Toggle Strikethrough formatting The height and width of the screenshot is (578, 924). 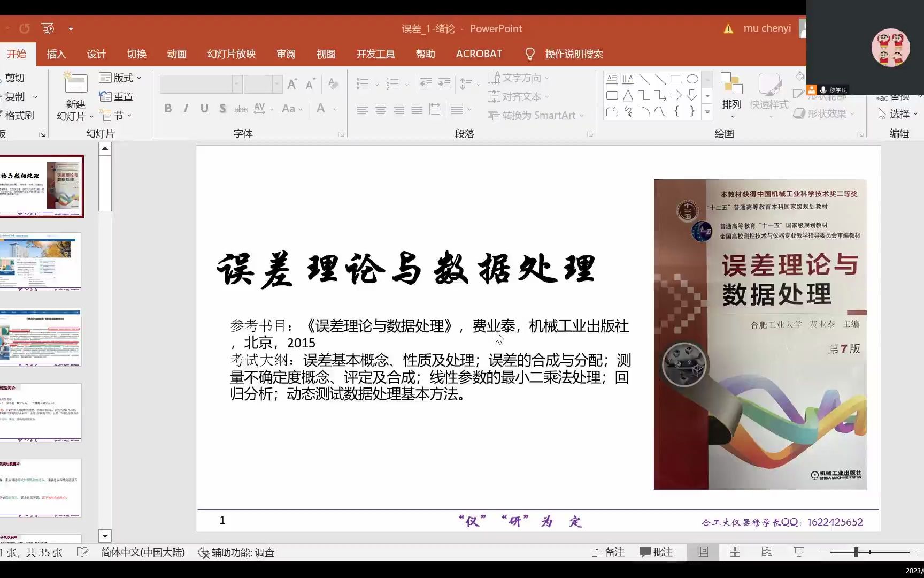tap(241, 109)
